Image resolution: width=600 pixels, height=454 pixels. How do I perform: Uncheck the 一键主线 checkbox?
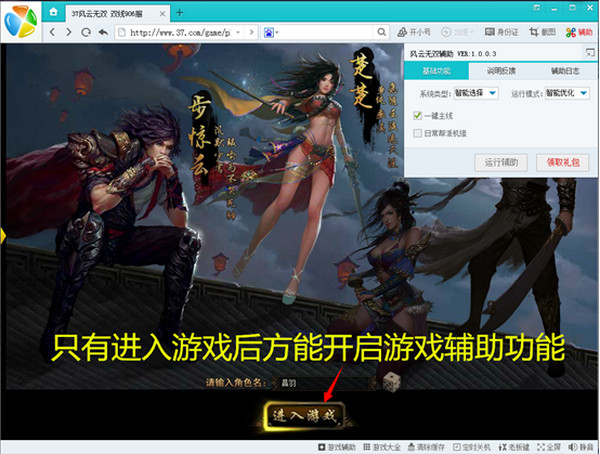[417, 115]
